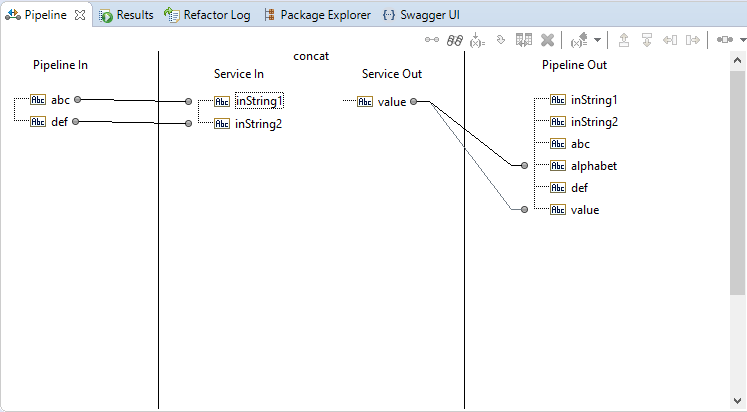Click the delete X toolbar icon

coord(547,40)
